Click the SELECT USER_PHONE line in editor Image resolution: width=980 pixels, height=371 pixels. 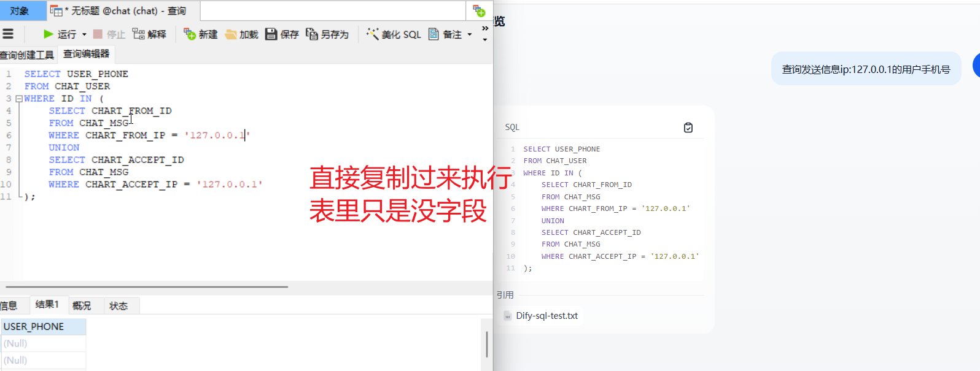pyautogui.click(x=76, y=74)
